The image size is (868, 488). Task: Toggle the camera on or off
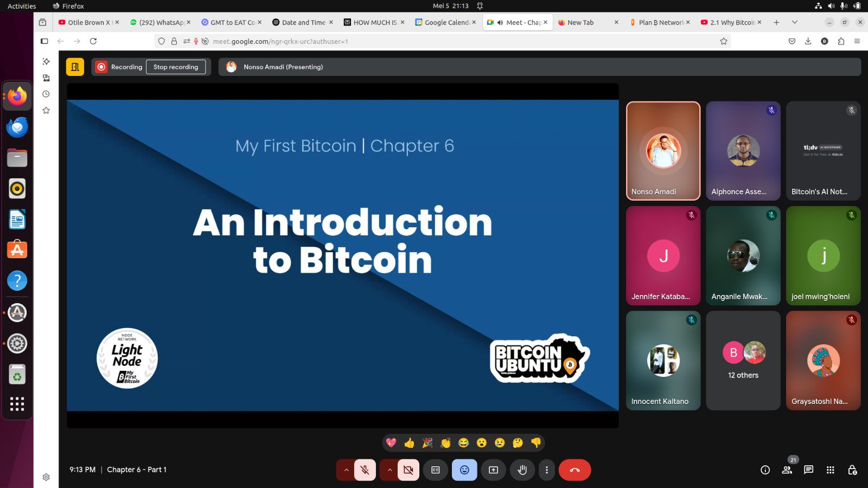tap(409, 470)
